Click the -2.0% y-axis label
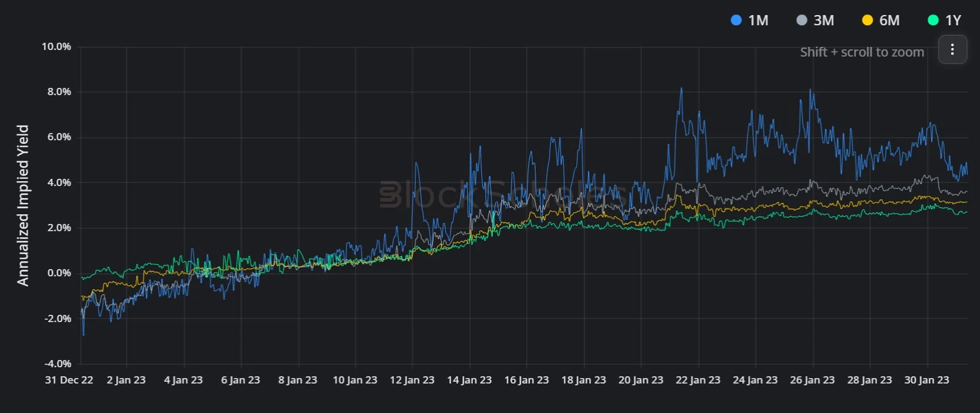 point(58,318)
